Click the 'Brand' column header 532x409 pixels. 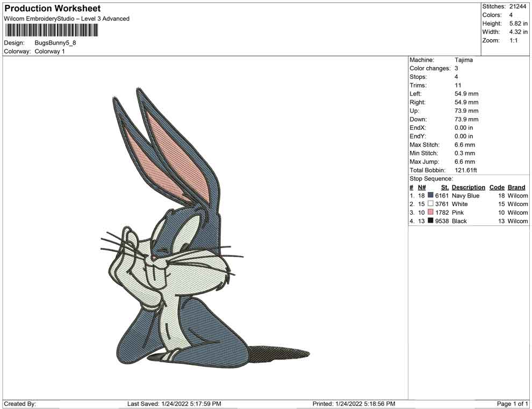(x=516, y=187)
